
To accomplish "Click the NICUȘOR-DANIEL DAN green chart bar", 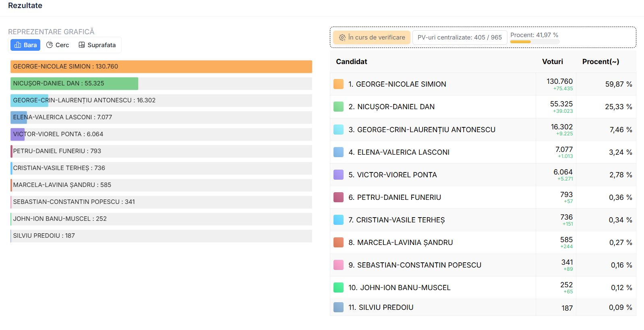I will pos(74,83).
